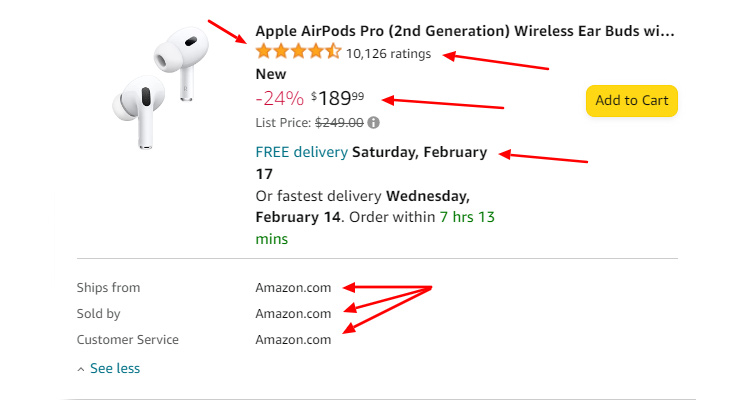The height and width of the screenshot is (400, 750).
Task: Click the -24% discount label
Action: coord(279,98)
